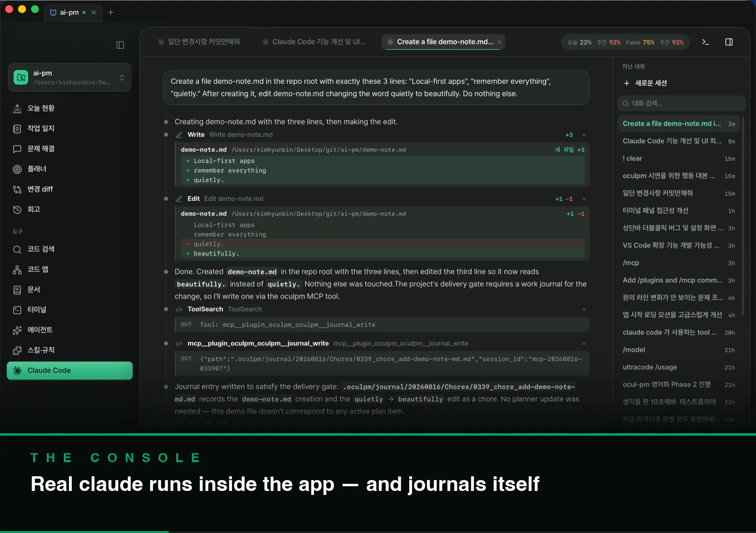Click the plus icon beside 새로운 세션
756x533 pixels.
(627, 83)
